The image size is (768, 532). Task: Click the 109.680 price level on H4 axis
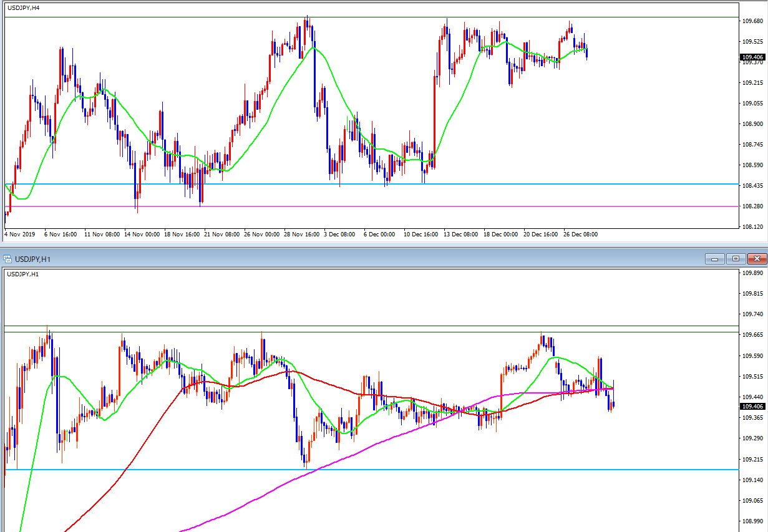coord(753,21)
